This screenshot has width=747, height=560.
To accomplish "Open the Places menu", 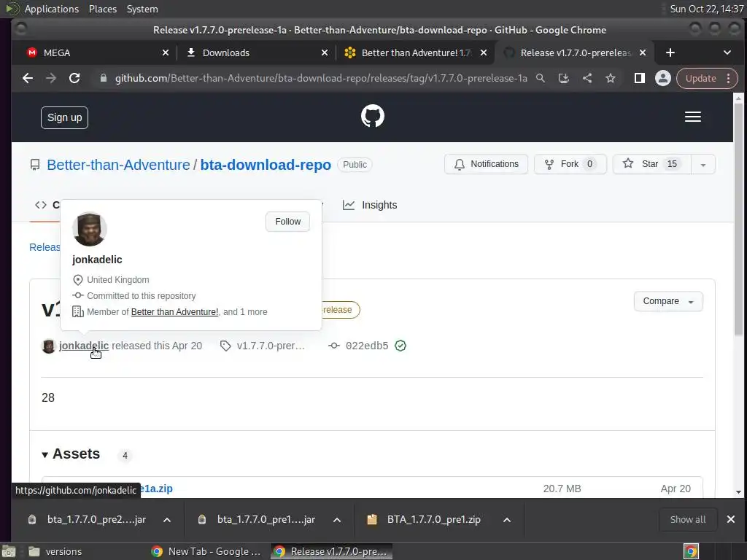I will pos(103,9).
